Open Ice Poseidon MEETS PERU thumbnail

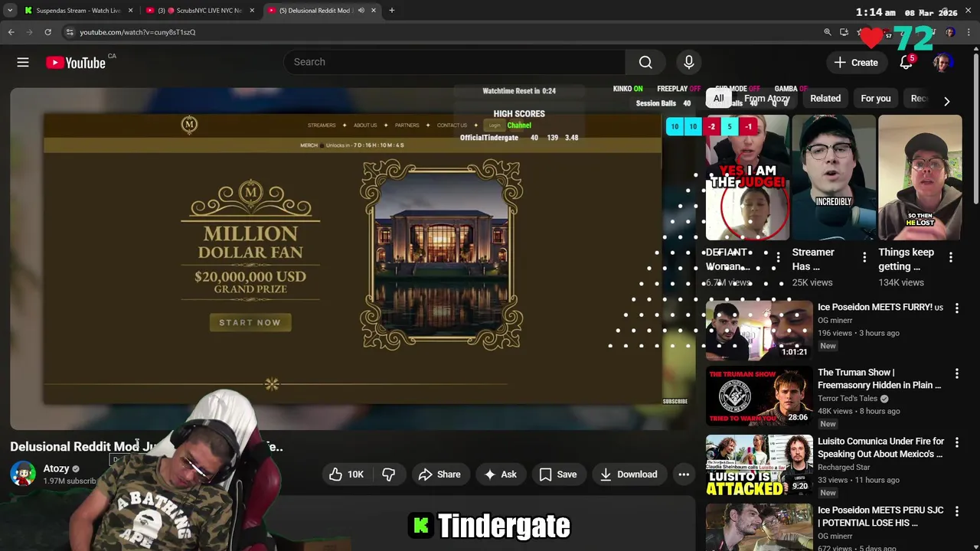click(759, 527)
